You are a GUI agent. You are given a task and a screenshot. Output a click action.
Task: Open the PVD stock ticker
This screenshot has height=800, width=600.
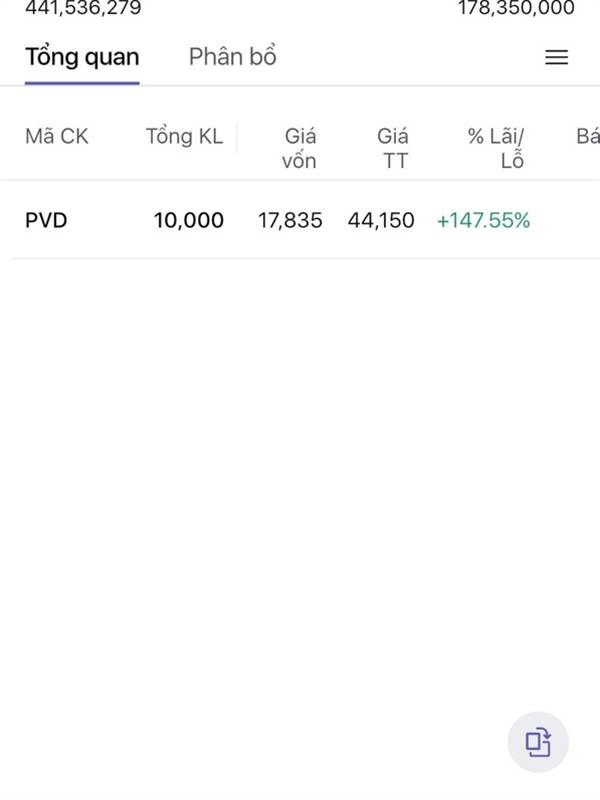pyautogui.click(x=46, y=220)
